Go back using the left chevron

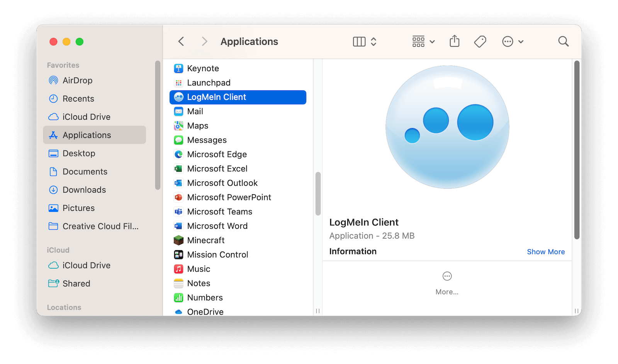pos(181,41)
